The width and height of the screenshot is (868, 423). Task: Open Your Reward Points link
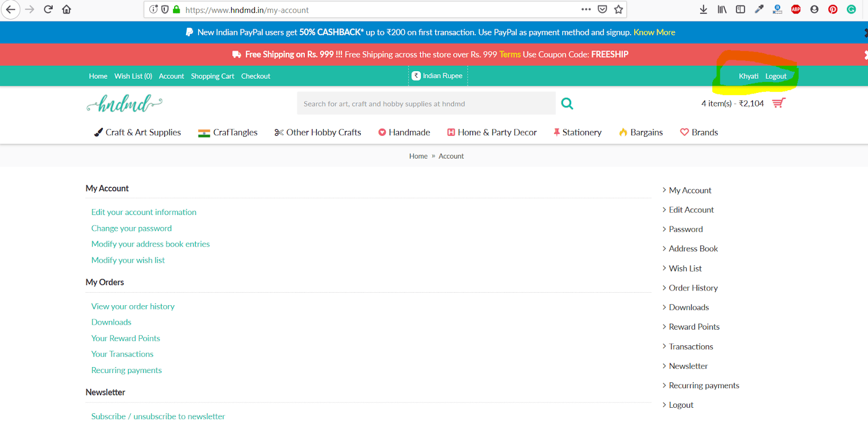(x=125, y=338)
